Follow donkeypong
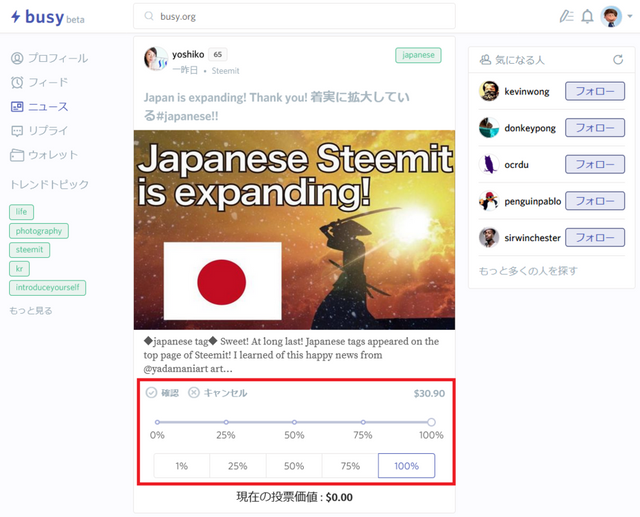 tap(595, 128)
